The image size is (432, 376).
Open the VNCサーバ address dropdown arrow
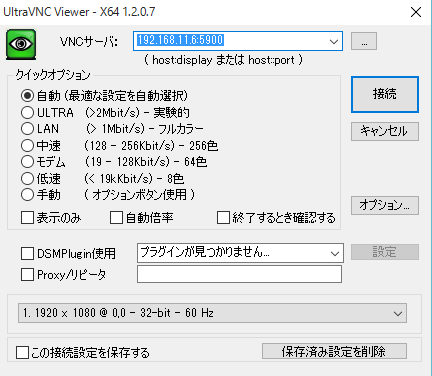[334, 41]
